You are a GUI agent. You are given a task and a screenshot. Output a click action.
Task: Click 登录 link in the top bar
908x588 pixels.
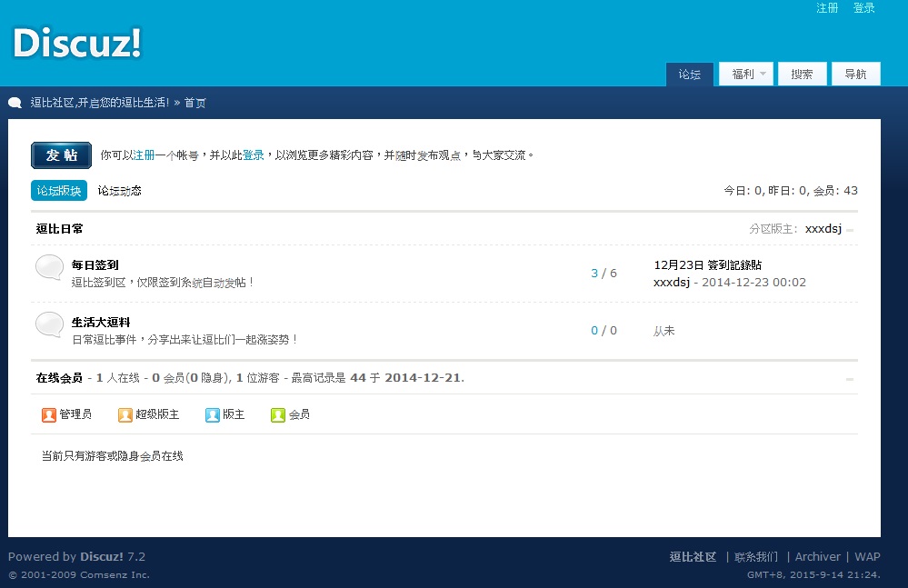[x=864, y=8]
